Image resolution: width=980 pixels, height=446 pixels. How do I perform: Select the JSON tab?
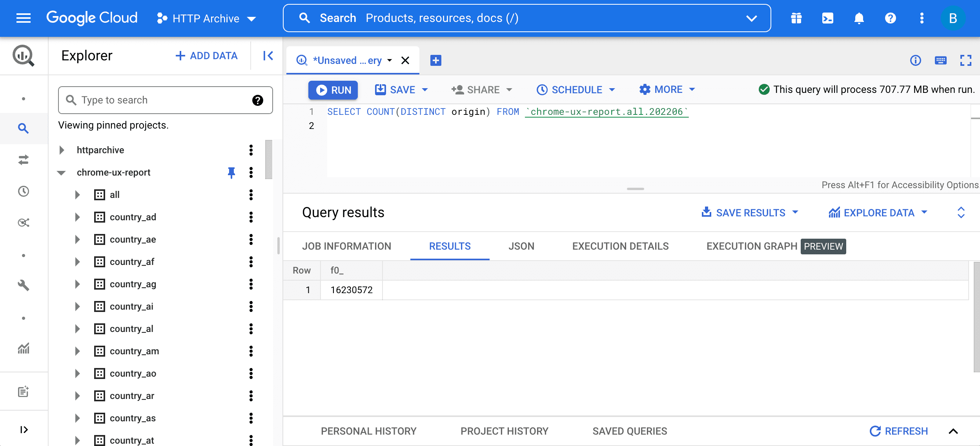click(x=521, y=245)
